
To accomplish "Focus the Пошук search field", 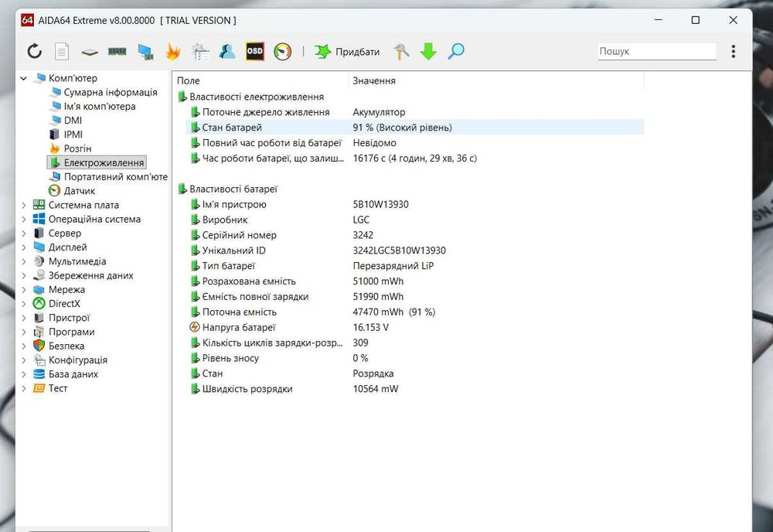I will click(x=657, y=51).
